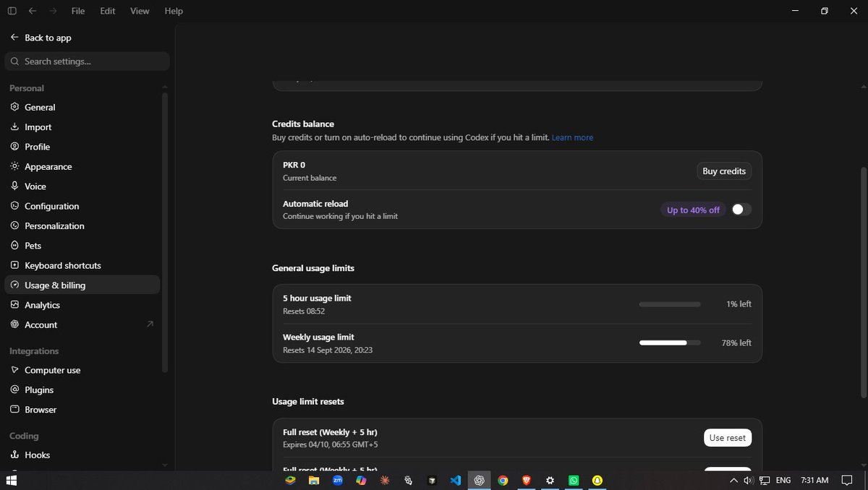868x490 pixels.
Task: Click the Pets icon in sidebar
Action: (x=14, y=246)
